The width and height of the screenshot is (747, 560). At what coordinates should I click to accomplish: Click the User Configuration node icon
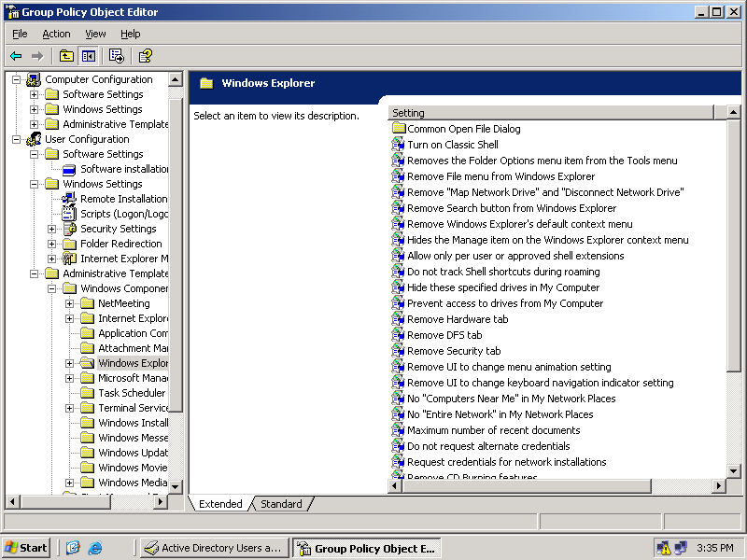34,139
